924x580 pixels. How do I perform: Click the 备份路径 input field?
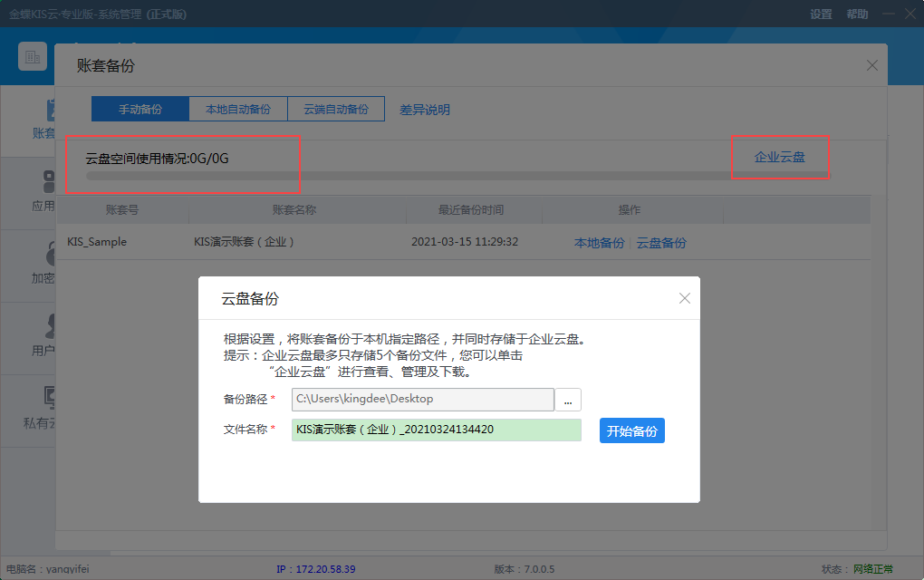pos(422,400)
